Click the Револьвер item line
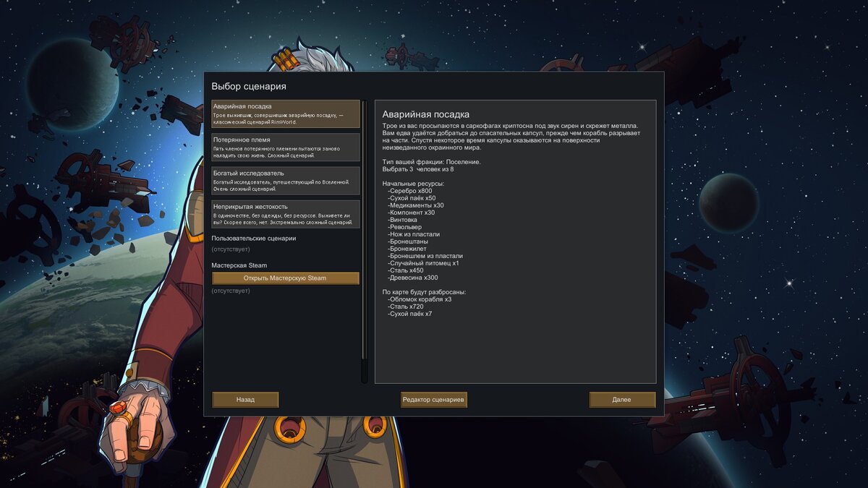 pyautogui.click(x=404, y=227)
